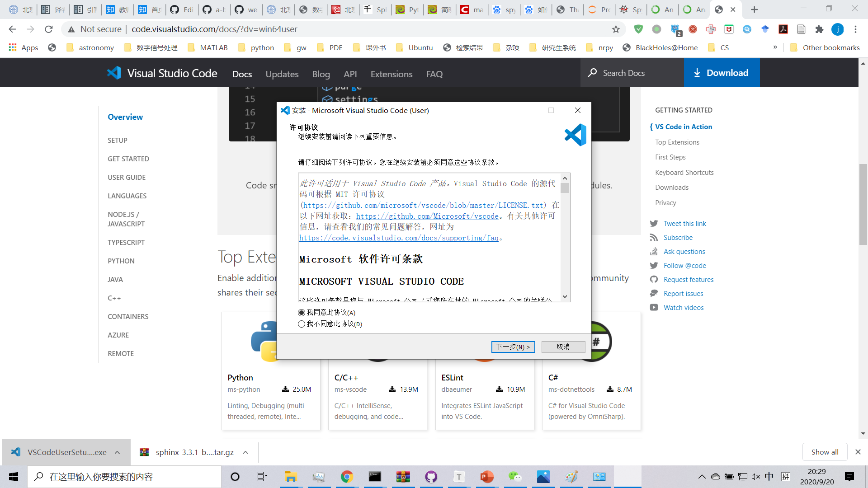Open the supporting/faq link in license
This screenshot has height=488, width=868.
click(x=399, y=238)
